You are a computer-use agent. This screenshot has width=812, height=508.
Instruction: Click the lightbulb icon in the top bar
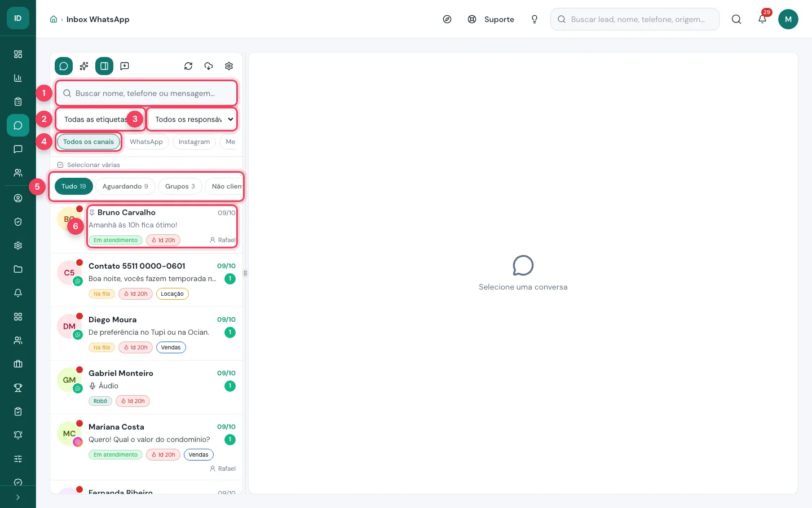tap(535, 19)
